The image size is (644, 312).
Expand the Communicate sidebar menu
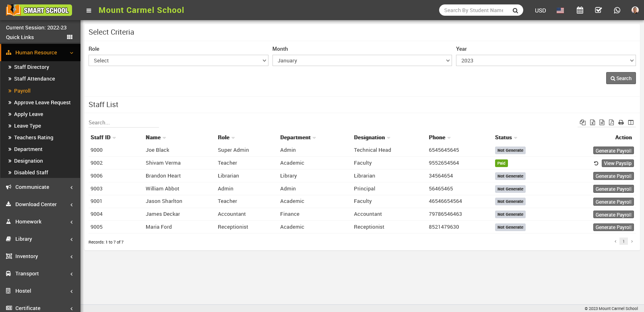(40, 187)
